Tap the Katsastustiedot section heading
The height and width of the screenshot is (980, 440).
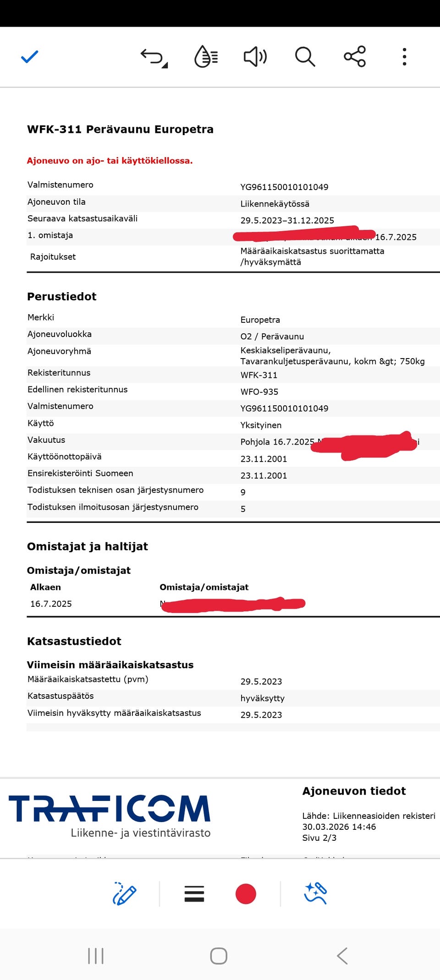[74, 641]
